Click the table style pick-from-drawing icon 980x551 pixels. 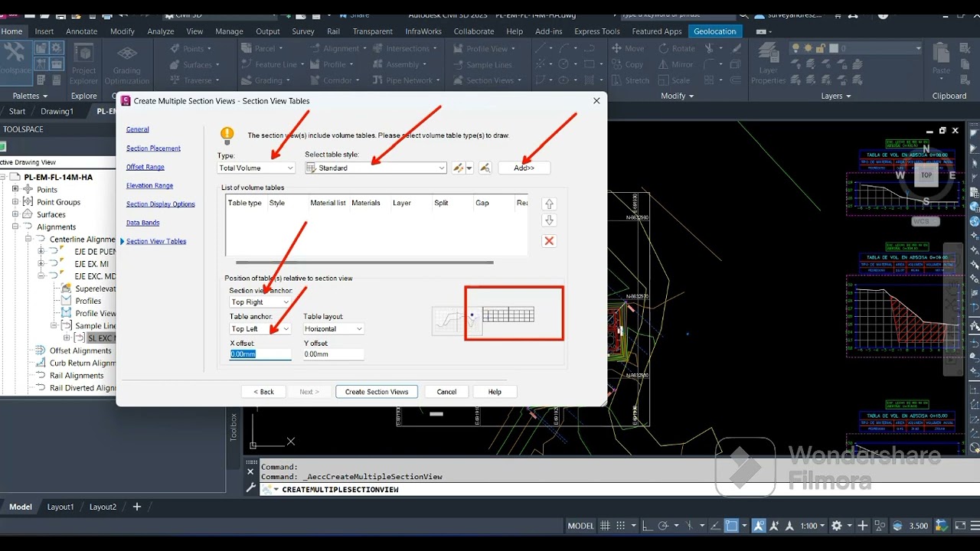coord(485,168)
